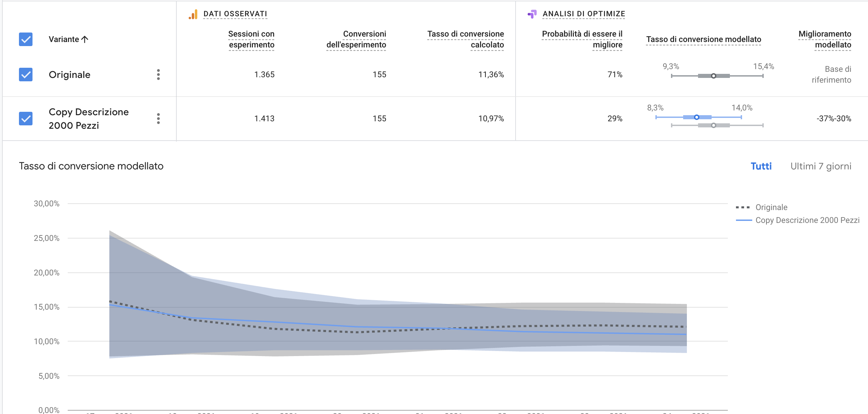
Task: Select the Tutti time range tab
Action: pyautogui.click(x=761, y=166)
